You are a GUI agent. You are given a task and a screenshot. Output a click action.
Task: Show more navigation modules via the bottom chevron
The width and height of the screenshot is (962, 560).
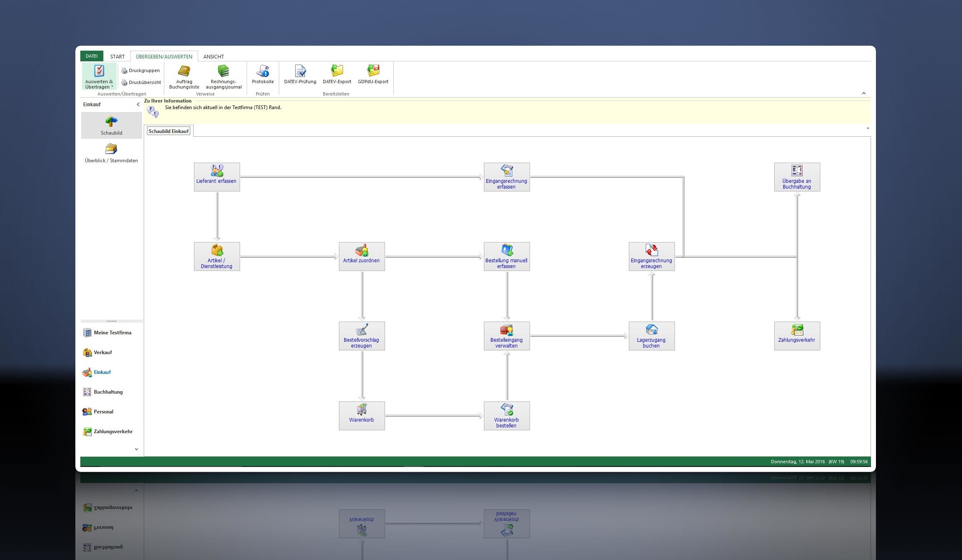[x=136, y=449]
